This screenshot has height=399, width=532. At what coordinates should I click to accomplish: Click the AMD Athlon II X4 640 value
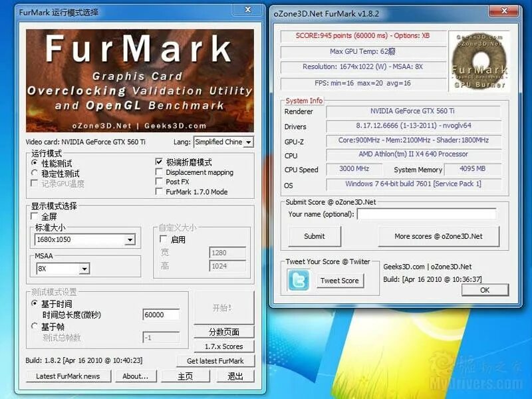(412, 154)
